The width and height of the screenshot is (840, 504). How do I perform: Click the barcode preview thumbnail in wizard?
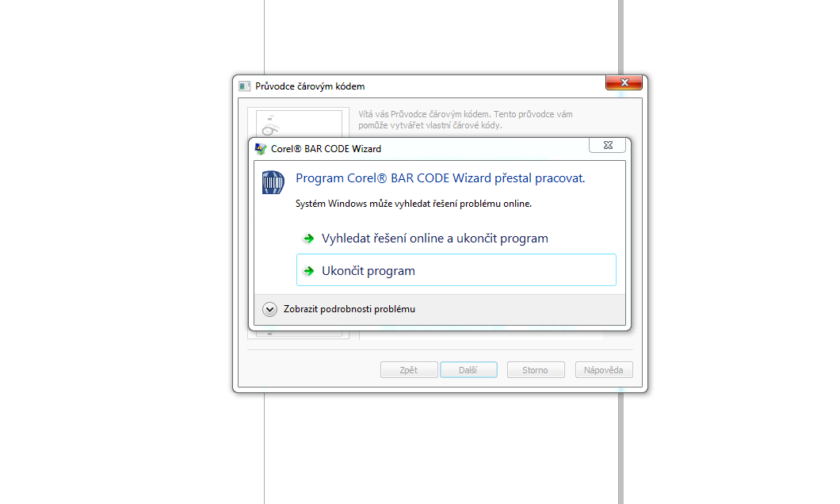[x=299, y=123]
